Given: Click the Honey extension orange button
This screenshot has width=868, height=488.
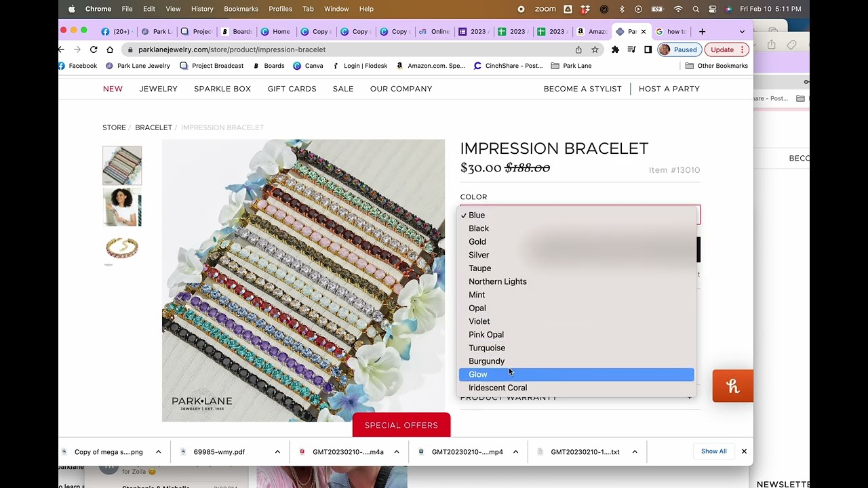Looking at the screenshot, I should point(732,386).
